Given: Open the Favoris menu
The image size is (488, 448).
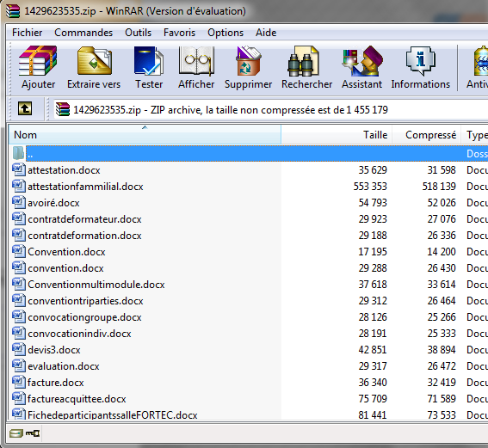Looking at the screenshot, I should 179,33.
